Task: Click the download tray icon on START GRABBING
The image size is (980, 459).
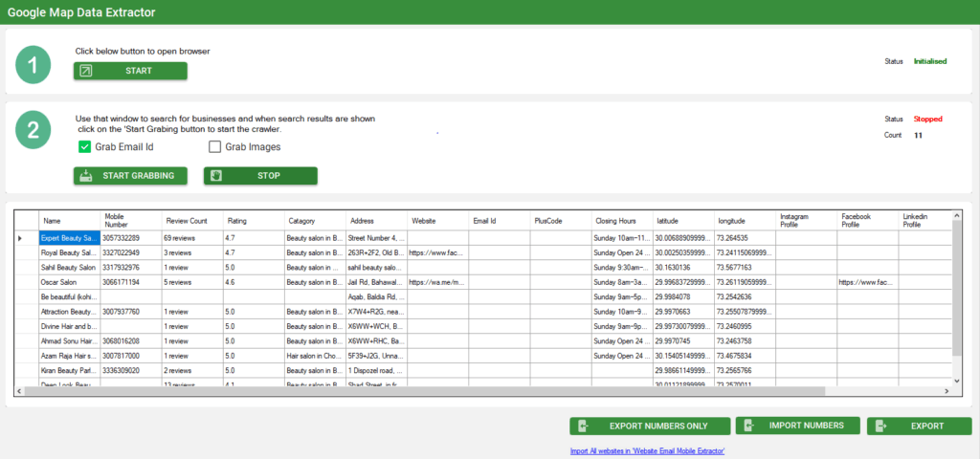Action: 86,176
